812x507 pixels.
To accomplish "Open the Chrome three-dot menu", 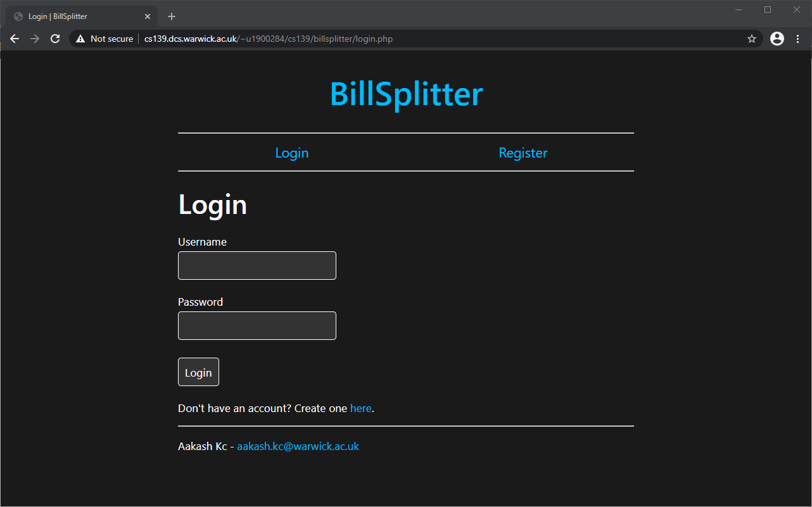I will (797, 39).
